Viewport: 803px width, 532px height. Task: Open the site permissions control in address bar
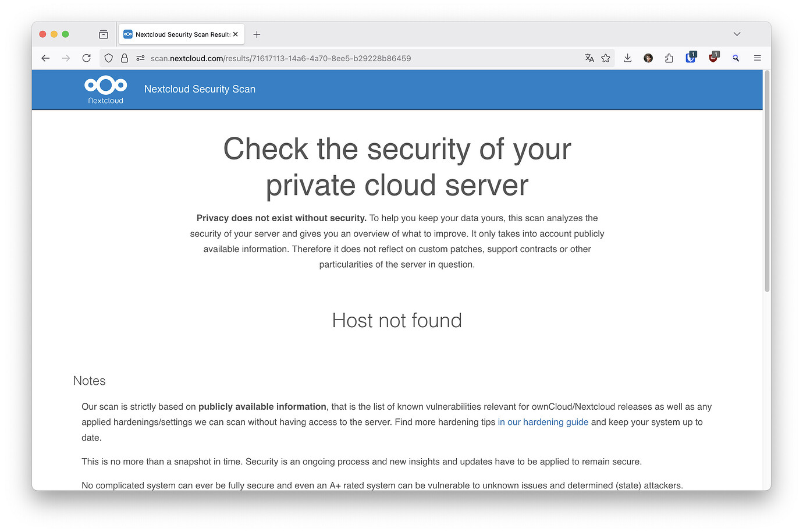pos(140,58)
